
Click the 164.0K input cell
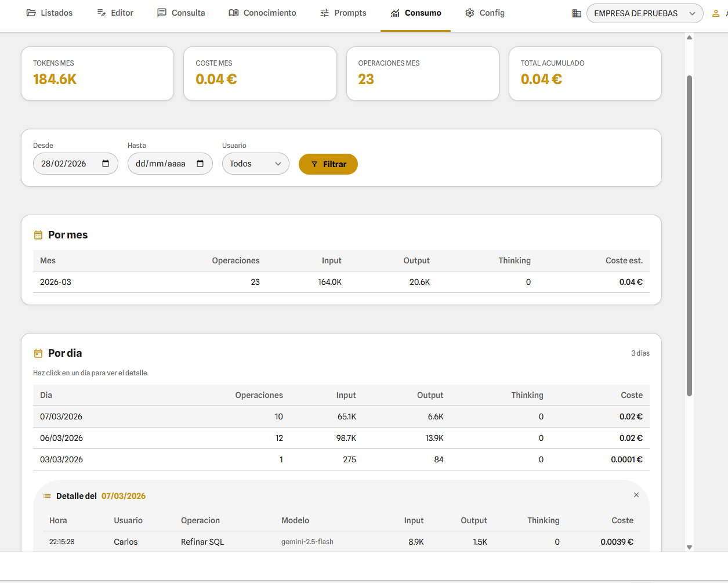[330, 282]
